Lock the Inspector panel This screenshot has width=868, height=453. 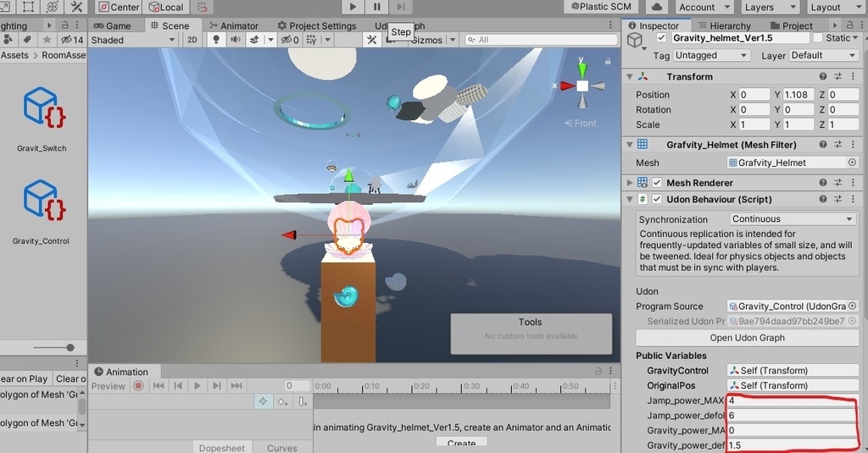click(x=849, y=25)
